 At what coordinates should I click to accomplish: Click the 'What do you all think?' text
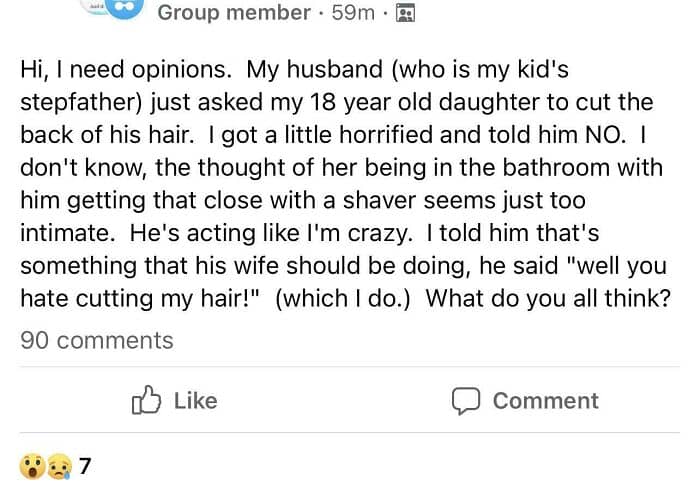(x=547, y=299)
